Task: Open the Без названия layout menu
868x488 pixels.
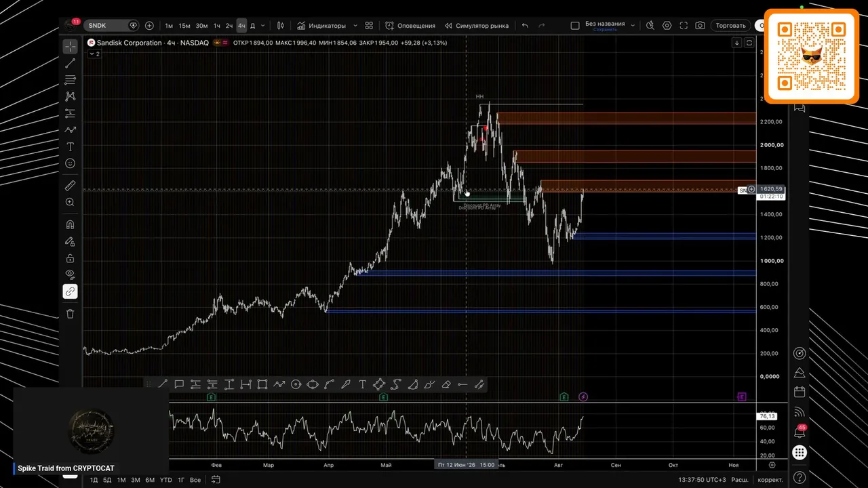Action: pos(609,26)
